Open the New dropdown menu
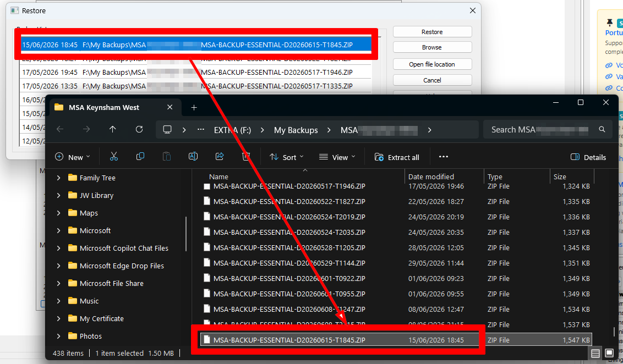This screenshot has height=364, width=623. 72,157
